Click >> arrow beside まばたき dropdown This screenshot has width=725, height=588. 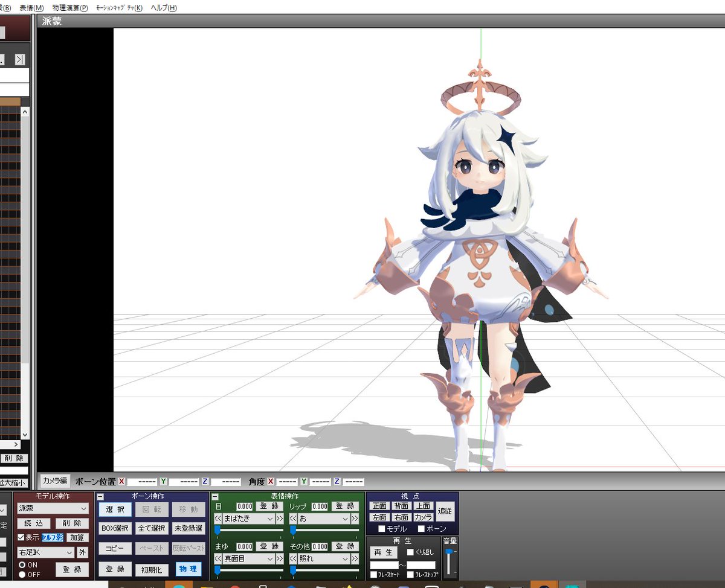pyautogui.click(x=279, y=519)
